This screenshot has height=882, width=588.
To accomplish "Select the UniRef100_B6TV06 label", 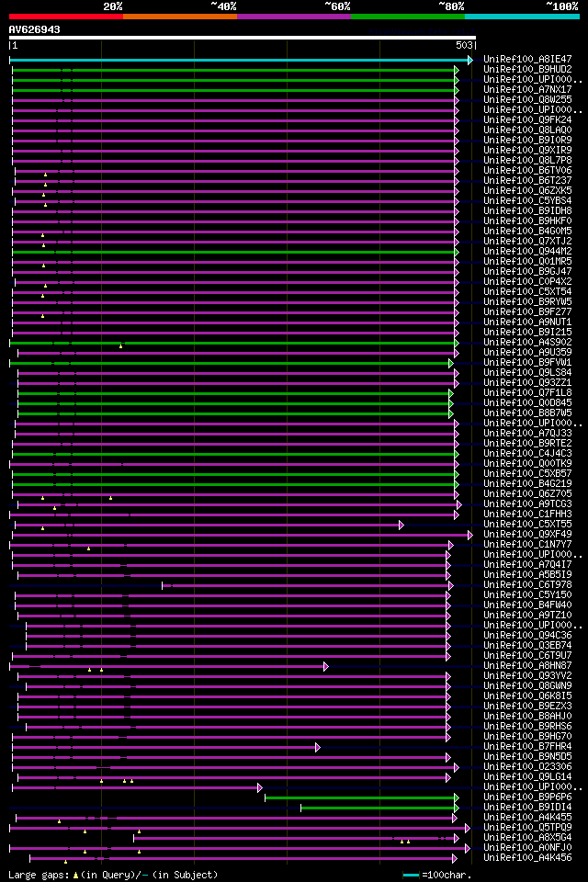I will coord(527,171).
